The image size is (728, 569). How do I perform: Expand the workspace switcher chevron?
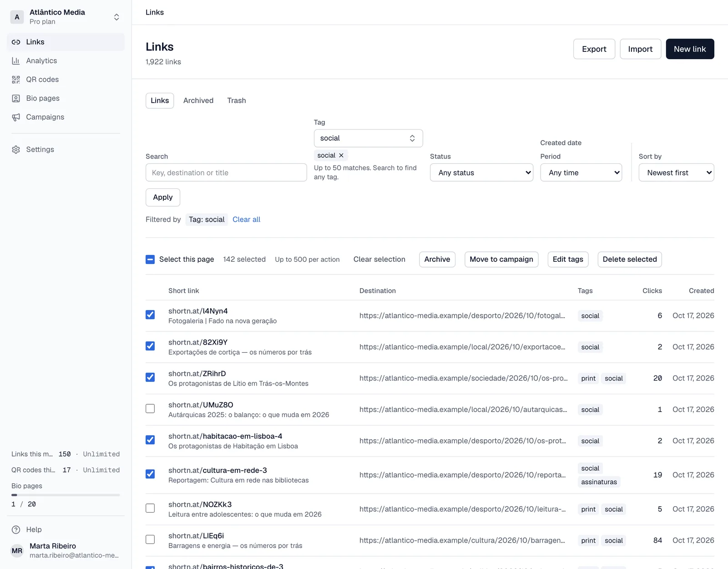click(x=116, y=17)
